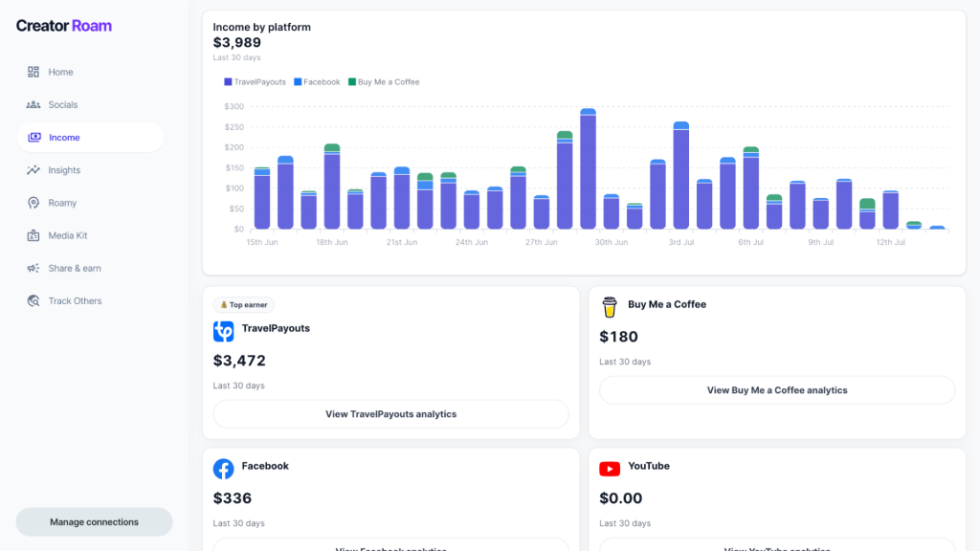Viewport: 980px width, 551px height.
Task: Click the Manage connections button
Action: coord(94,521)
